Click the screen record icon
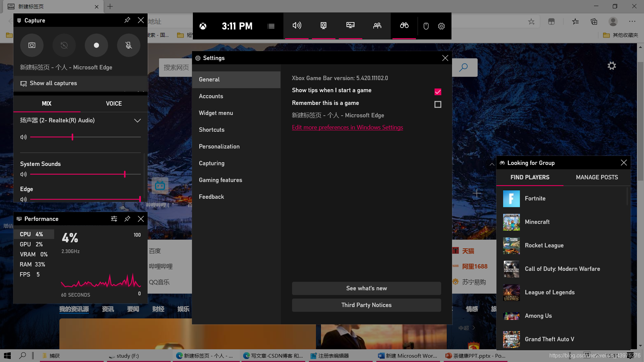The image size is (644, 362). click(96, 45)
